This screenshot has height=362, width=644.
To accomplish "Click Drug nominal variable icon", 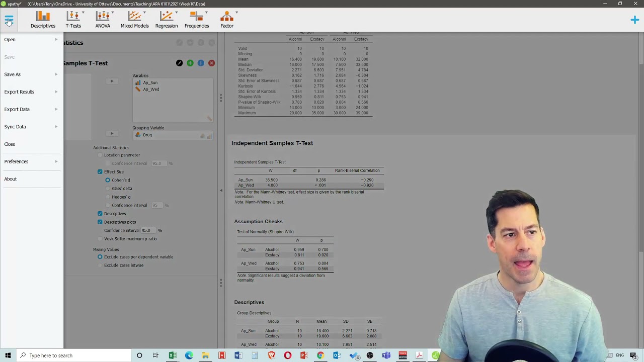I will (138, 135).
